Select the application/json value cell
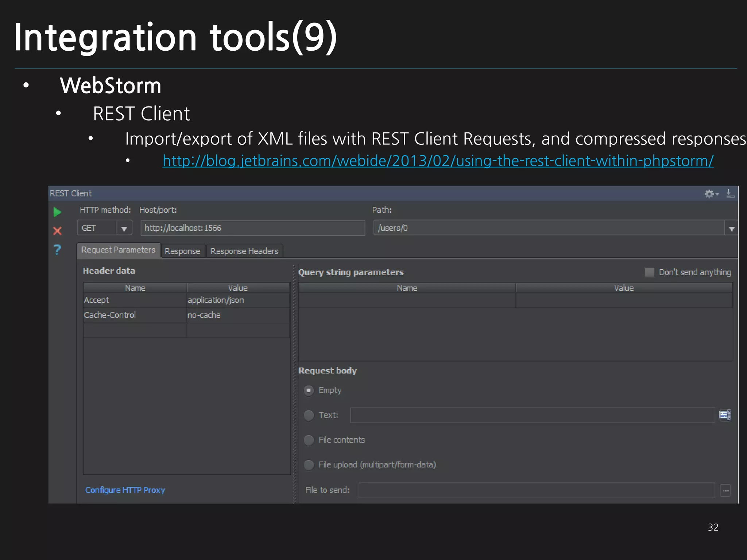The image size is (747, 560). [x=238, y=300]
